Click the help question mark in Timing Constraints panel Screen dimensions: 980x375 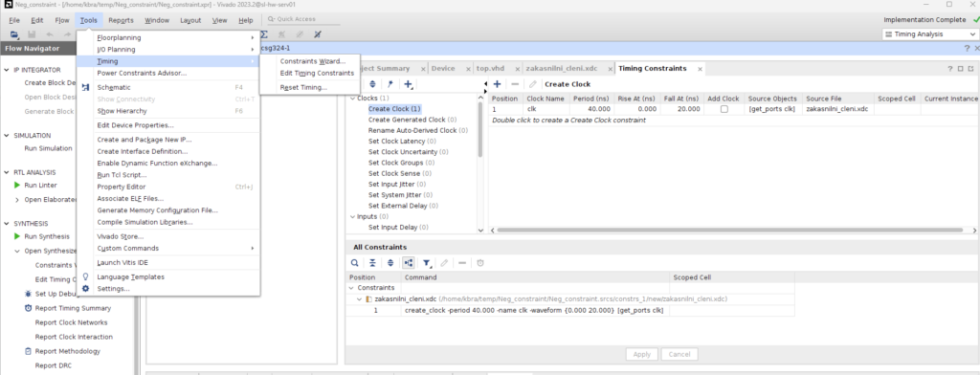point(950,69)
